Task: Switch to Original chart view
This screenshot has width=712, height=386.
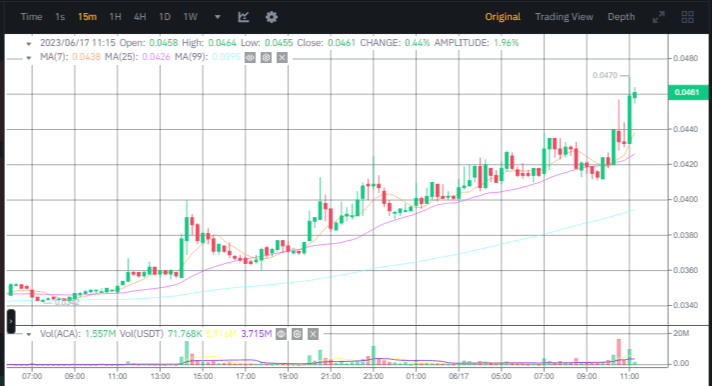Action: coord(503,17)
